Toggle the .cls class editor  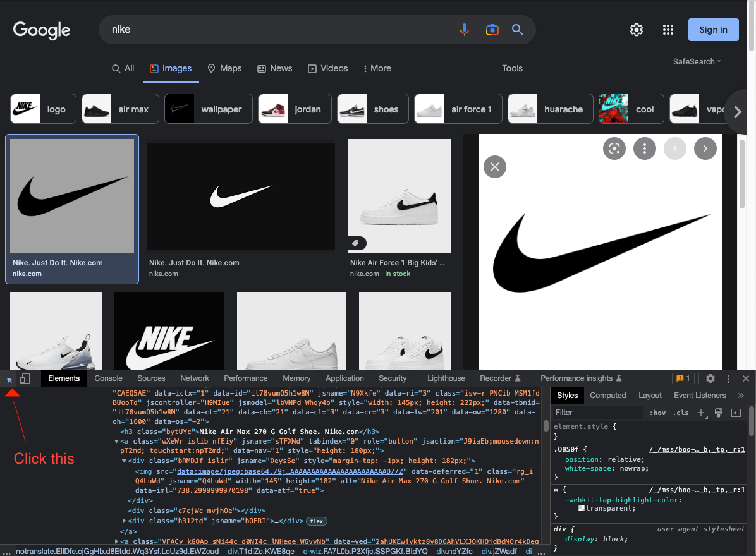pyautogui.click(x=681, y=413)
